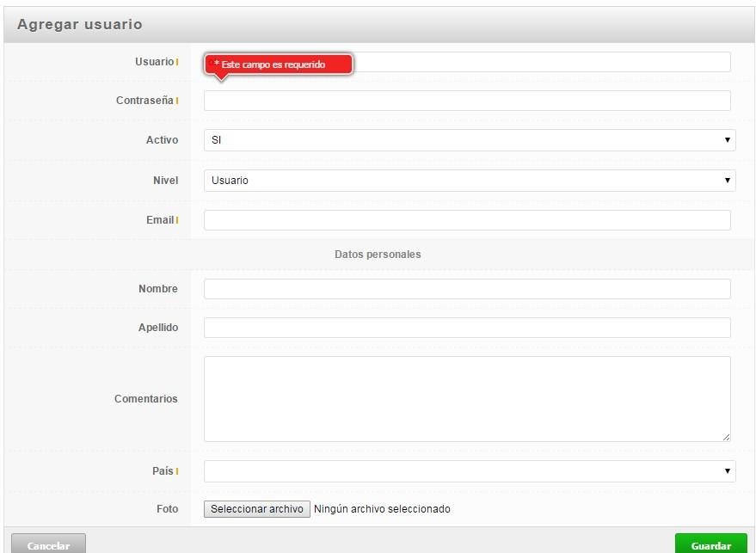Viewport: 756px width, 553px height.
Task: Click the required marker next to Usuario
Action: (175, 61)
